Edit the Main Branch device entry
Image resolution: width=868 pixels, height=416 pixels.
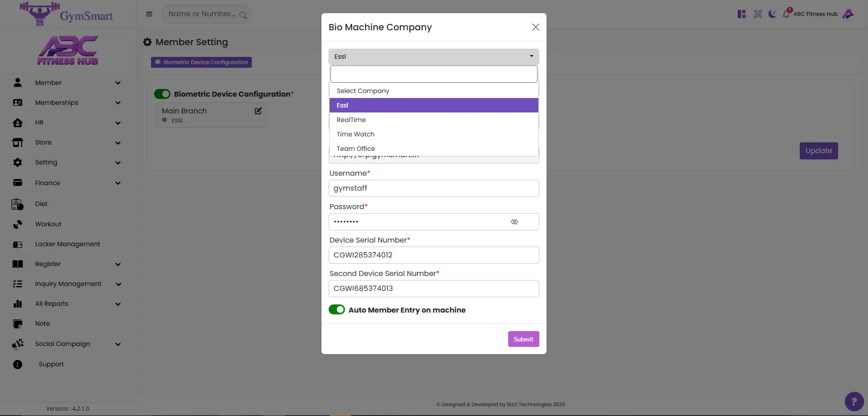coord(258,111)
